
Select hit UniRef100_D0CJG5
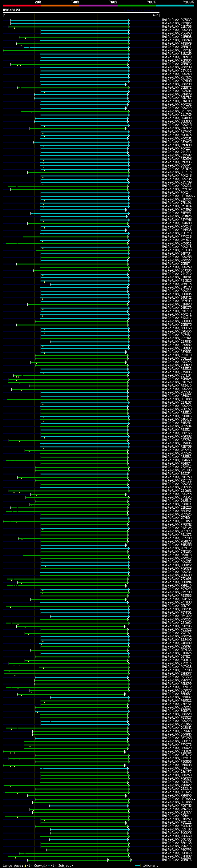coord(177,839)
